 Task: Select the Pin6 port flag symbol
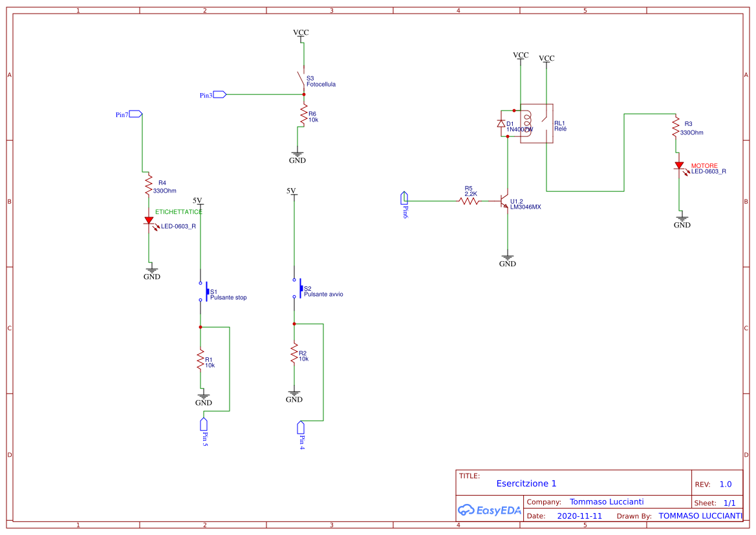pos(404,198)
